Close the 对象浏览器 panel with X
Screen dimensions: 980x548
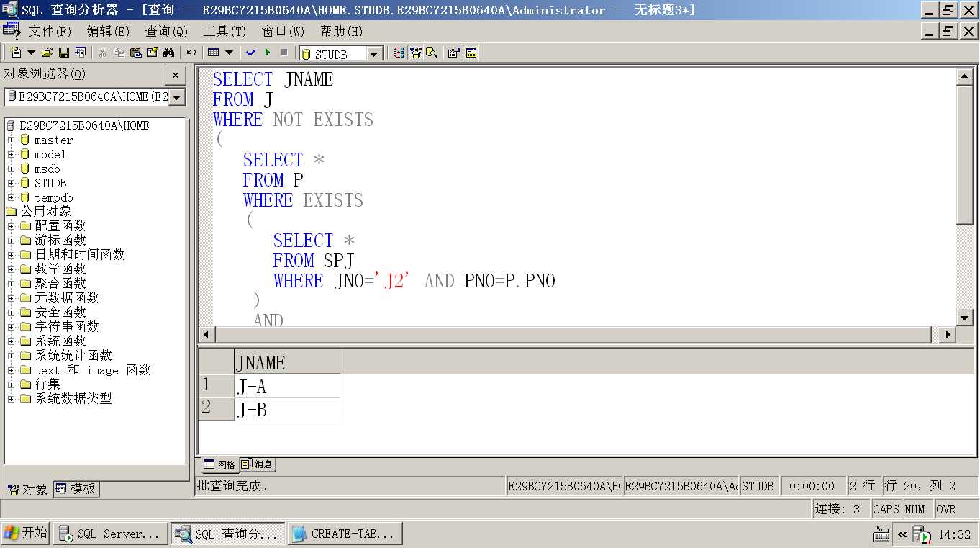tap(176, 74)
